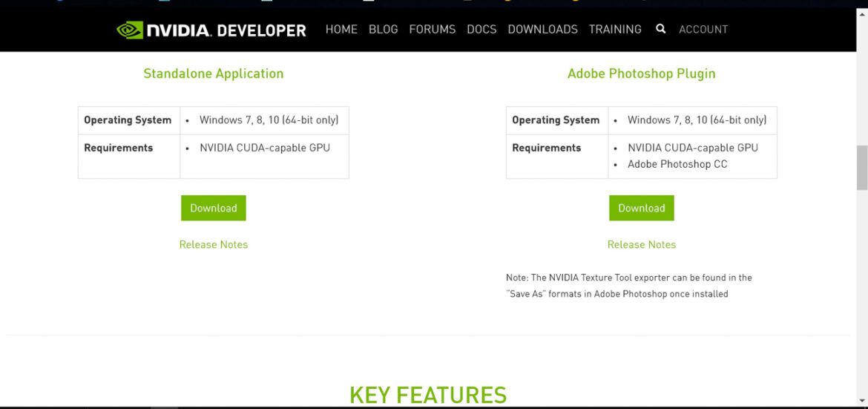Download the Standalone Application
The height and width of the screenshot is (409, 868).
213,209
